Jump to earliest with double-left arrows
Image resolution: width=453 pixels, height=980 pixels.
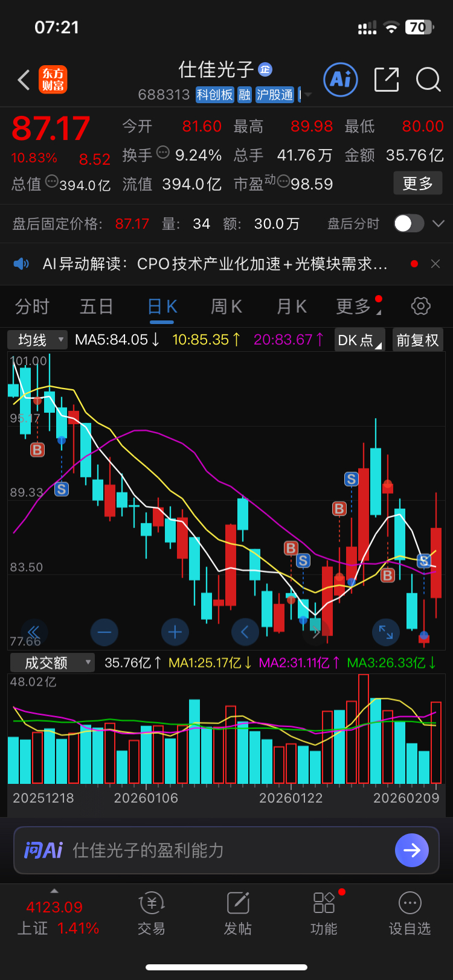point(34,632)
